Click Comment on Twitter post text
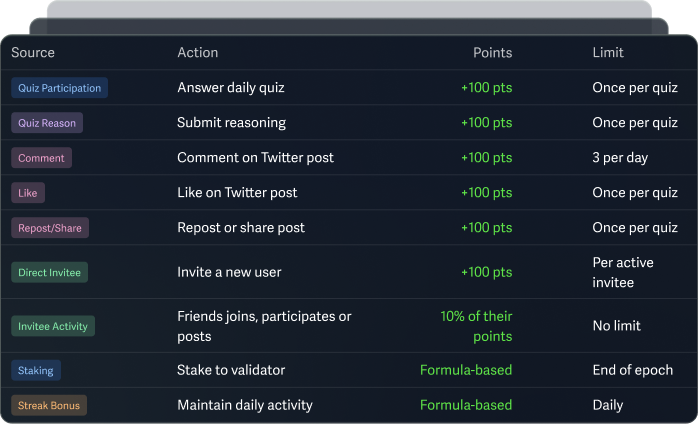698x424 pixels. click(255, 158)
